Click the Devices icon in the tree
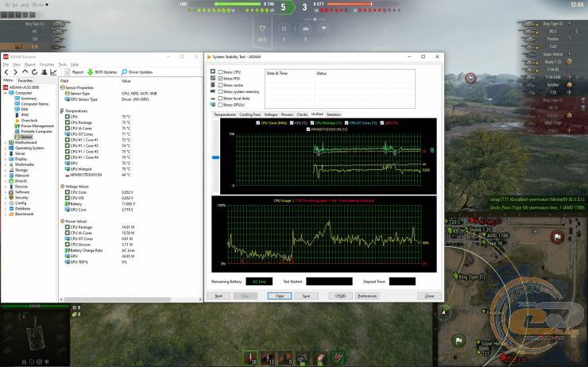The image size is (588, 367). 11,187
